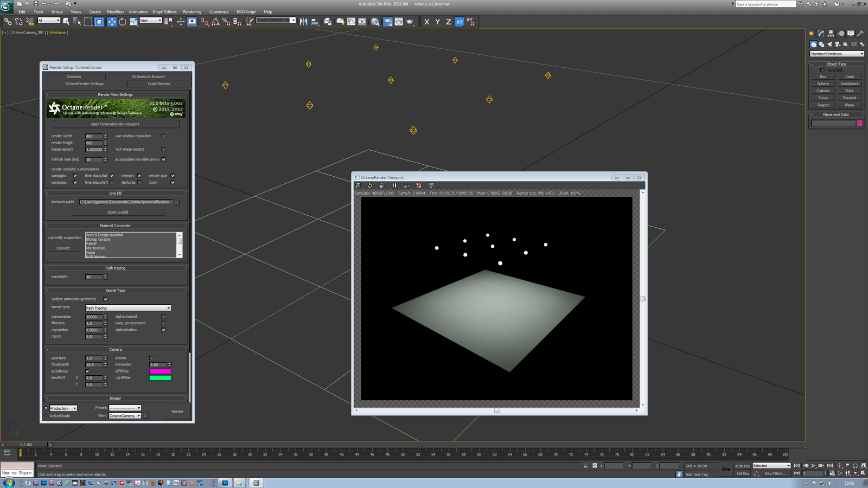
Task: Click the Render button in Render Setup
Action: 177,412
